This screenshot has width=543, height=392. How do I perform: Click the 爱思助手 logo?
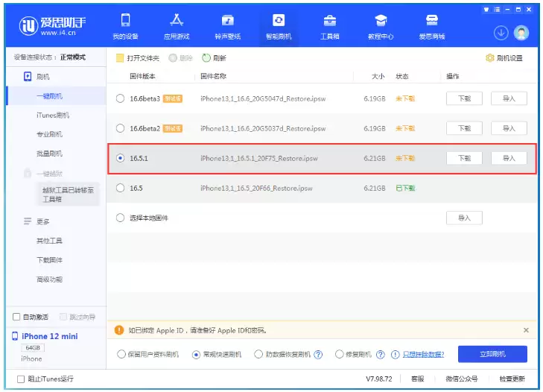pos(53,25)
